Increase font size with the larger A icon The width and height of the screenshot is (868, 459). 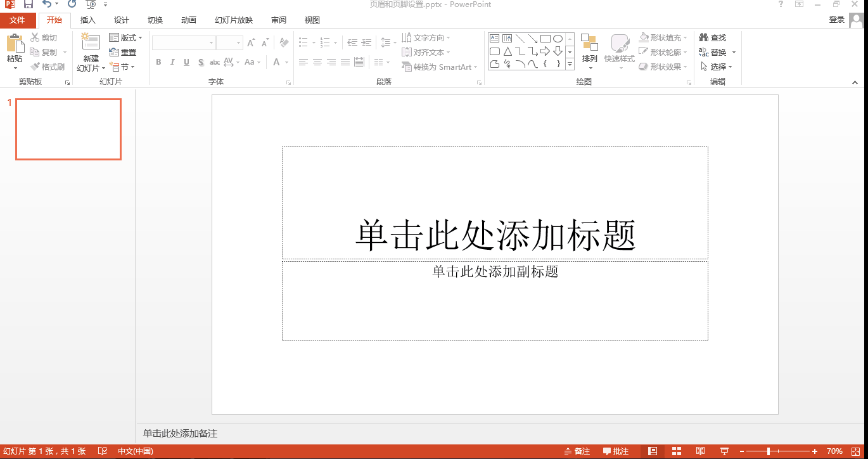click(x=251, y=42)
